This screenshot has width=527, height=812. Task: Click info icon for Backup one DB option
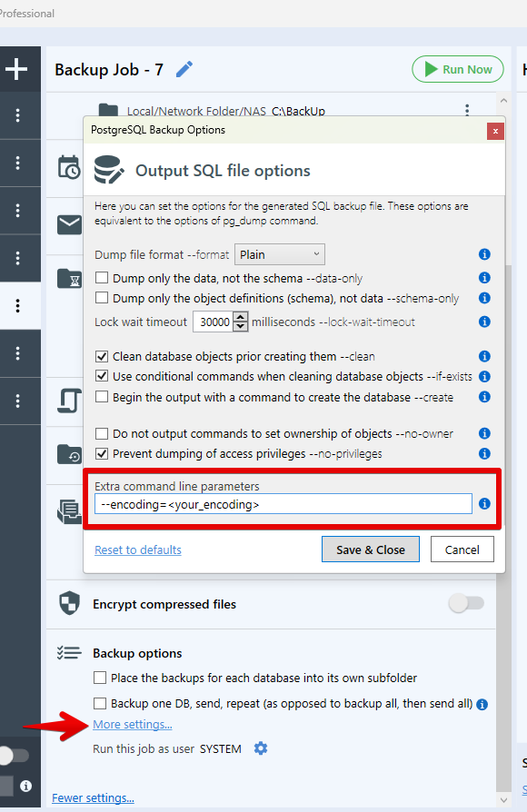pyautogui.click(x=482, y=704)
